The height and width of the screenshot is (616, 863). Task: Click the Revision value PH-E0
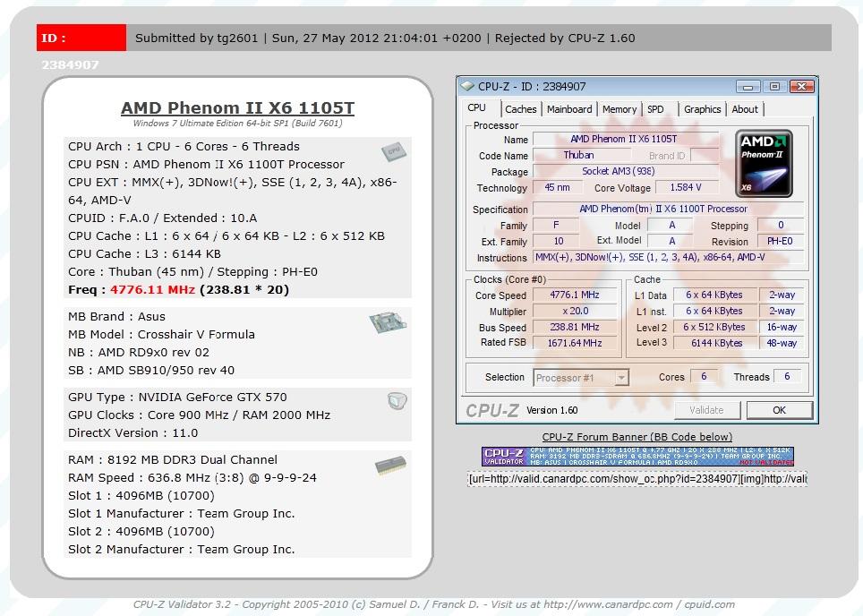(x=780, y=241)
